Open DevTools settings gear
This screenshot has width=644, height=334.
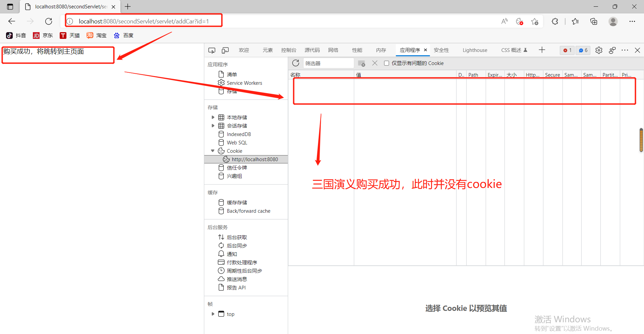point(599,50)
